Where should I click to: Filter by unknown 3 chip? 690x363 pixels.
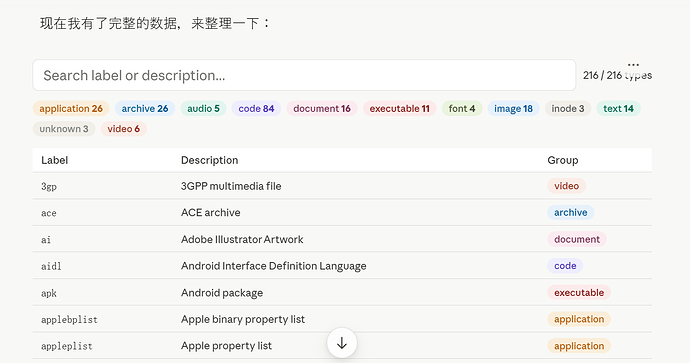pos(64,129)
